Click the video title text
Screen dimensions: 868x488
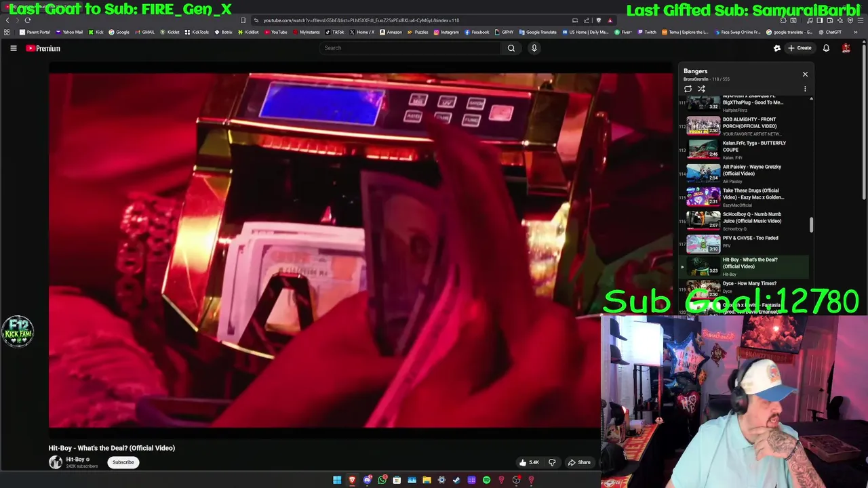click(112, 448)
